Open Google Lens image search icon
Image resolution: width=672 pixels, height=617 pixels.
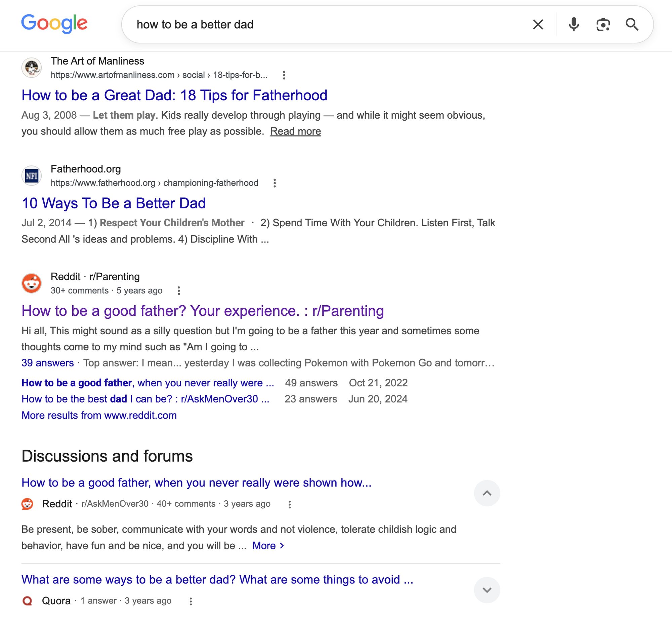603,25
